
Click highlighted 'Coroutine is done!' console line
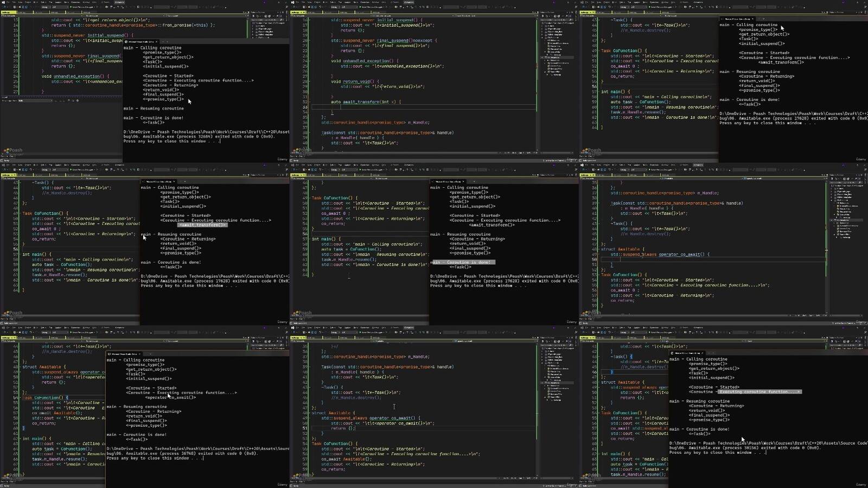coord(462,262)
